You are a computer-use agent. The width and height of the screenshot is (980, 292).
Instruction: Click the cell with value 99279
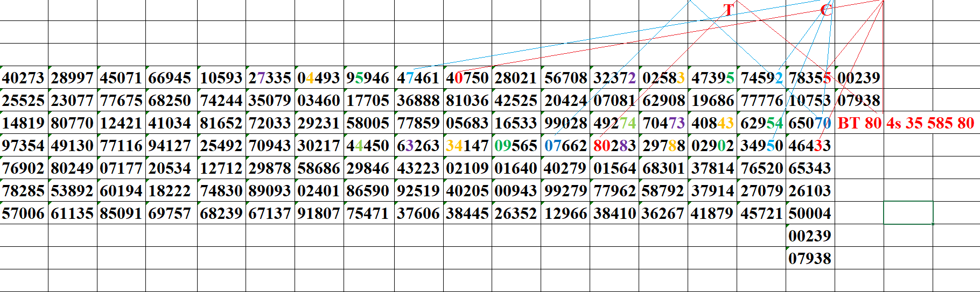click(x=565, y=191)
